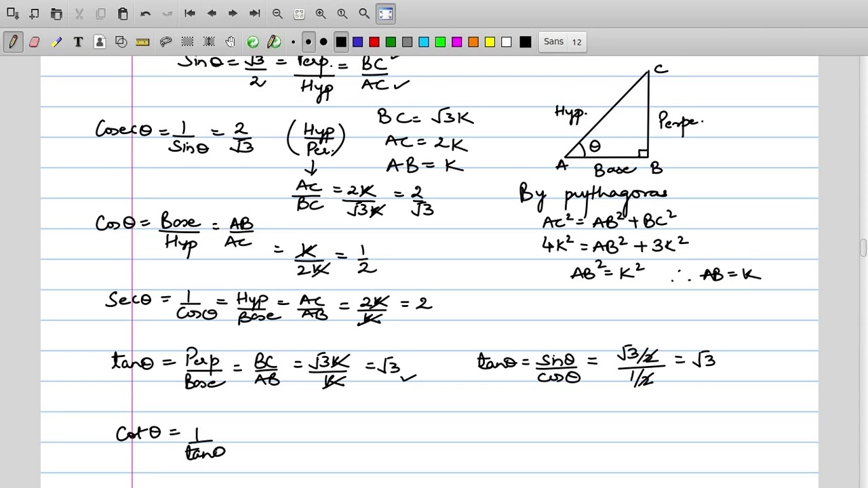Viewport: 868px width, 488px height.
Task: Fit page width to window
Action: pos(299,14)
